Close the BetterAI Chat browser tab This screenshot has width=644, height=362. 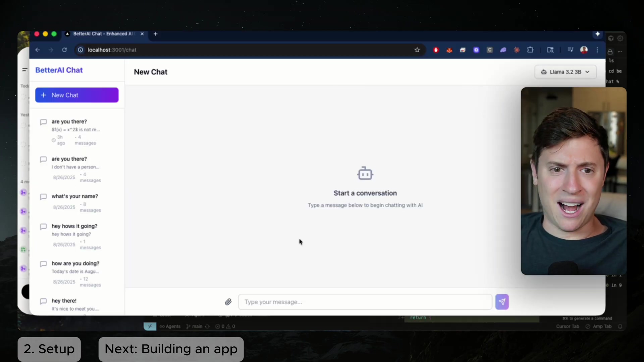coord(142,34)
